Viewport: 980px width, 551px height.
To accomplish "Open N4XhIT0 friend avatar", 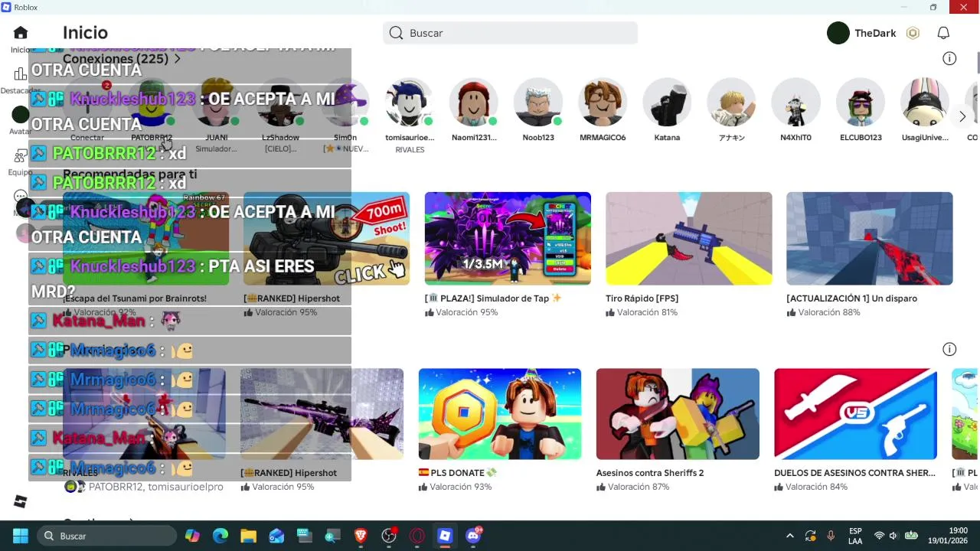I will pyautogui.click(x=795, y=102).
